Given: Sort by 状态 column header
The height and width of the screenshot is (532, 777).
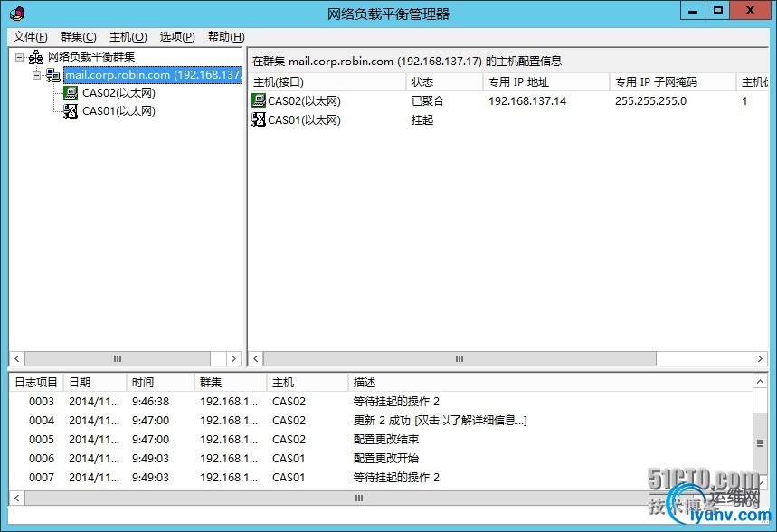Looking at the screenshot, I should 444,81.
